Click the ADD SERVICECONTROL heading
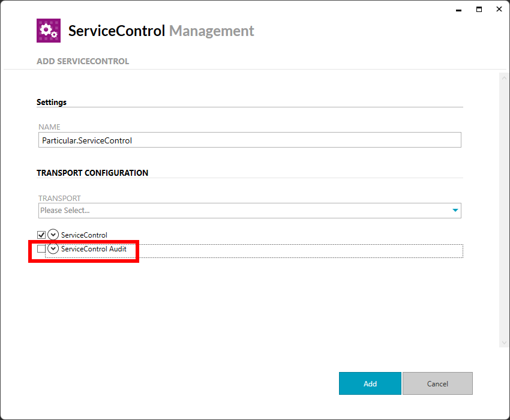This screenshot has height=420, width=510. [x=83, y=61]
